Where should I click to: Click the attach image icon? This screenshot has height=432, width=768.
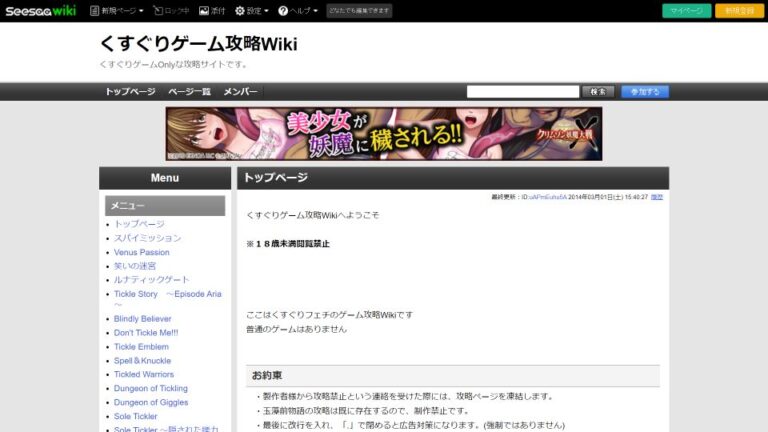click(204, 11)
